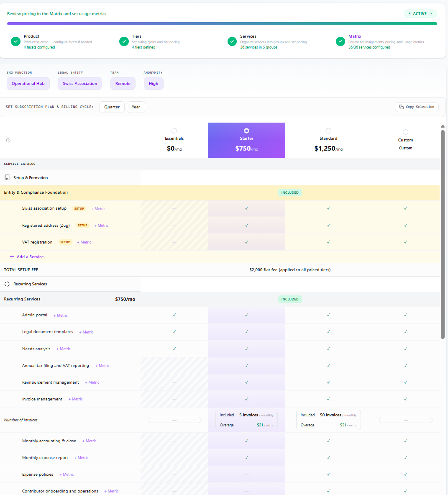Click the setup progress bar
The height and width of the screenshot is (495, 448).
tap(222, 24)
